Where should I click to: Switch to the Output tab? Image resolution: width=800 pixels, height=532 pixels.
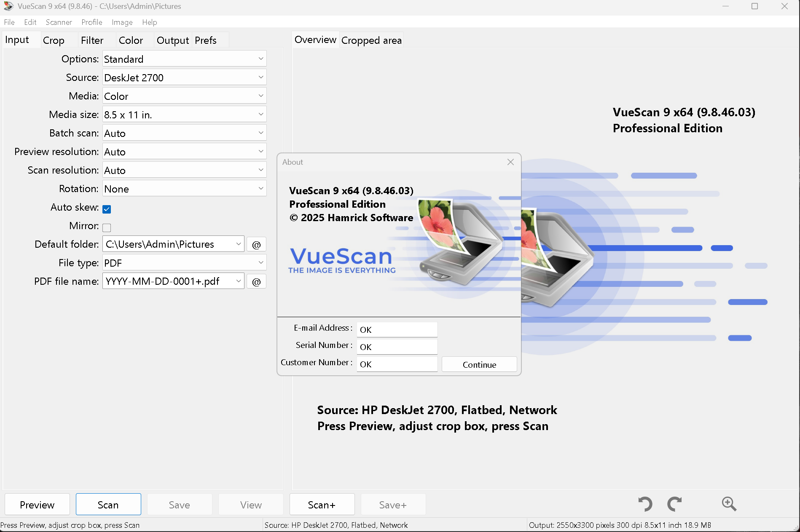173,40
